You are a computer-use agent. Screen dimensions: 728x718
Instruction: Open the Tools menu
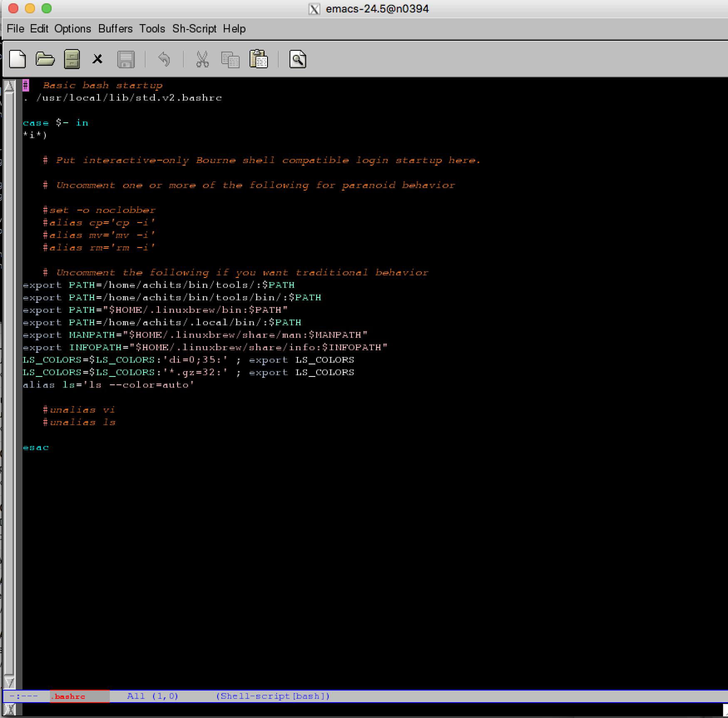[152, 29]
